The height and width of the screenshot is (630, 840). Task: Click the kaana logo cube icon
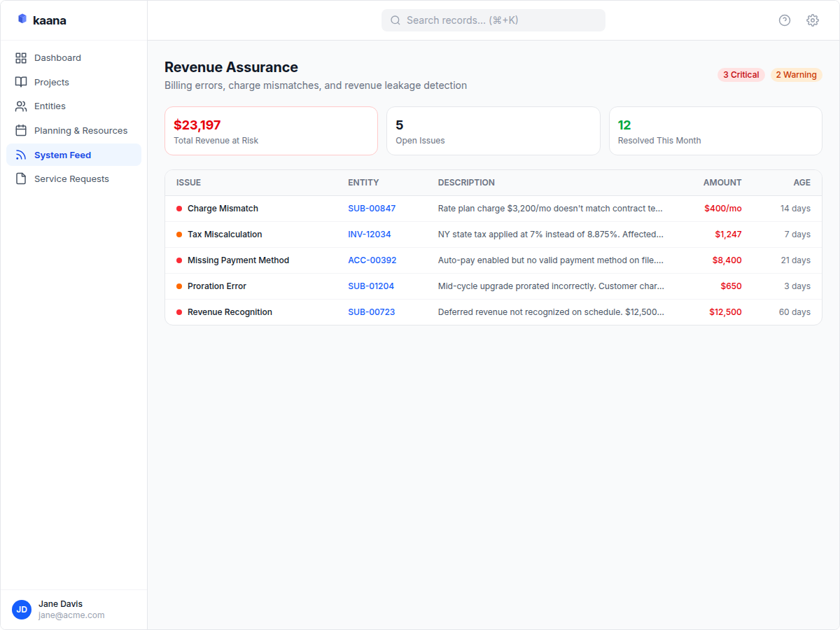click(22, 19)
